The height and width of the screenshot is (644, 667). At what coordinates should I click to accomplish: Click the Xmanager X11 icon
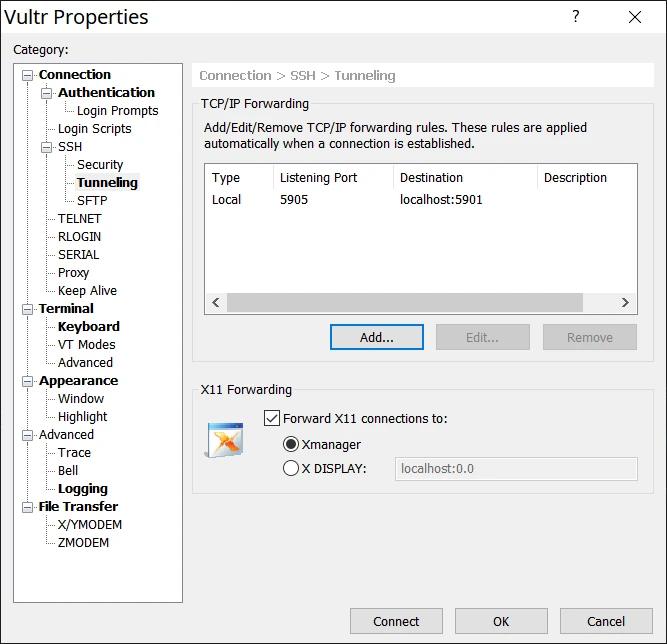pyautogui.click(x=225, y=440)
